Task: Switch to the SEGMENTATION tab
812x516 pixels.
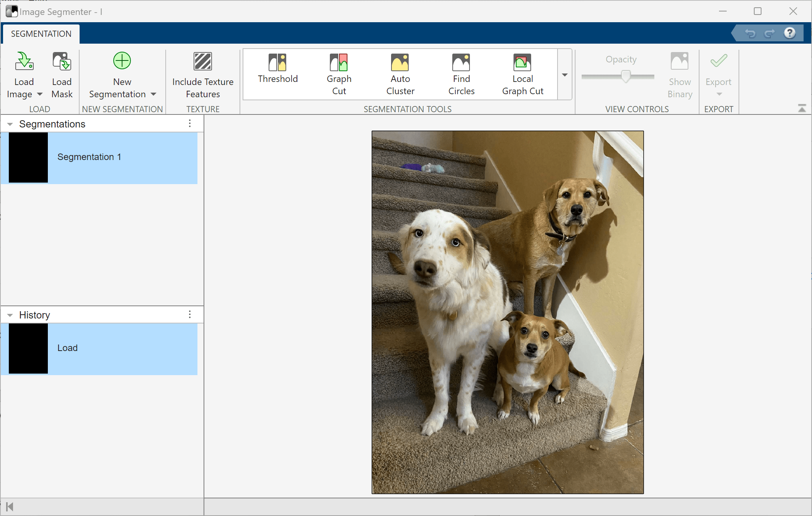Action: point(41,34)
